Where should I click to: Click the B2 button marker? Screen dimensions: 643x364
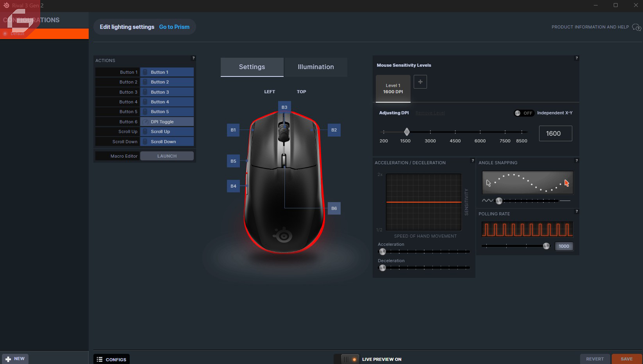334,130
